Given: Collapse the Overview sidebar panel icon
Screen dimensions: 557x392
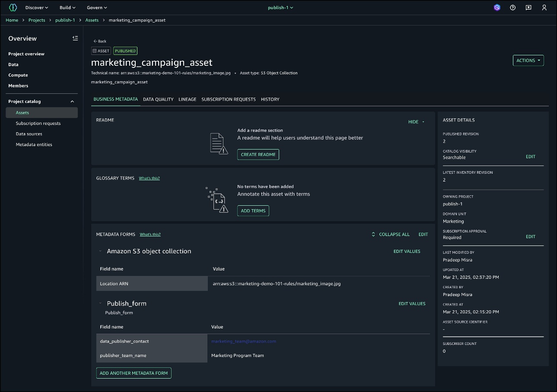Looking at the screenshot, I should pos(75,38).
